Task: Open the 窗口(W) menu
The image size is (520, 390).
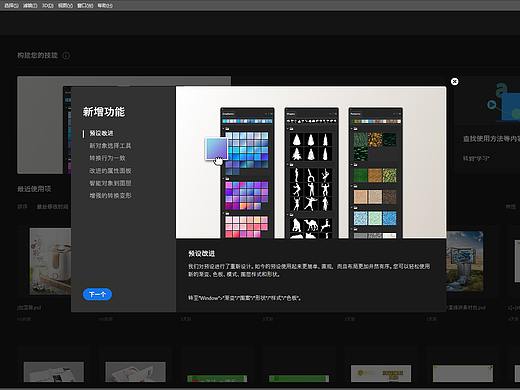Action: 85,5
